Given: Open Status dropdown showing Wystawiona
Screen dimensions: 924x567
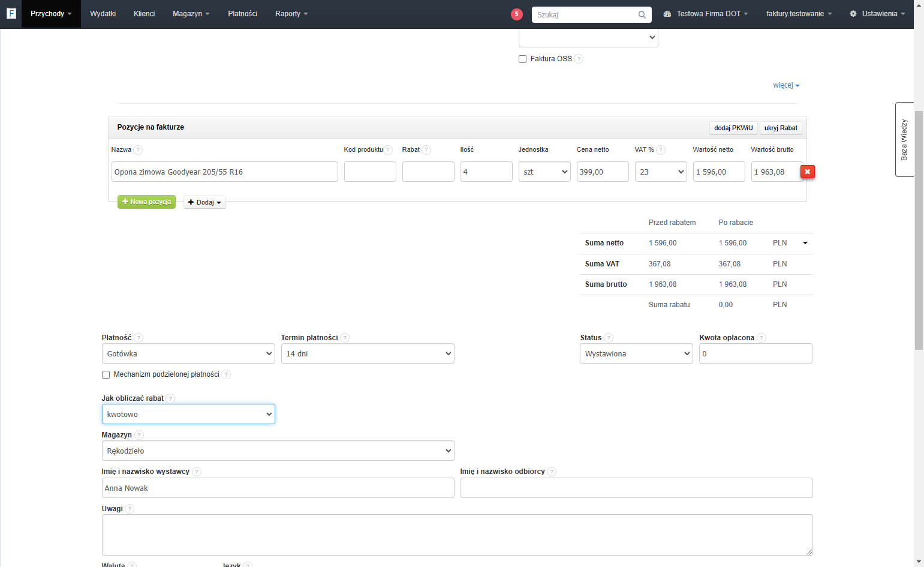Looking at the screenshot, I should (636, 353).
